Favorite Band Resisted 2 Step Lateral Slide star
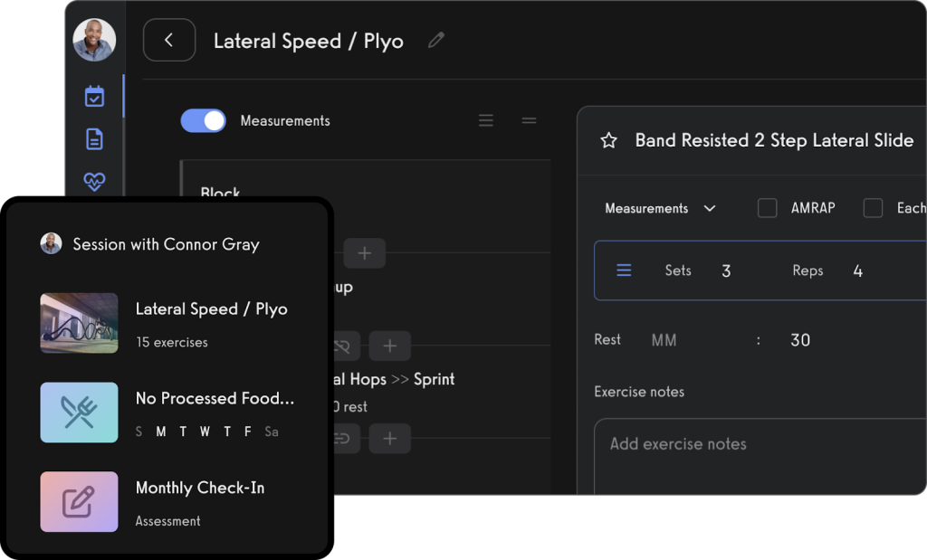The image size is (927, 560). point(609,140)
